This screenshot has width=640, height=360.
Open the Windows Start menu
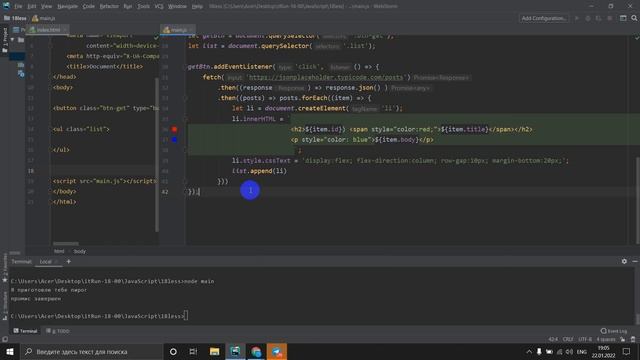[x=9, y=352]
